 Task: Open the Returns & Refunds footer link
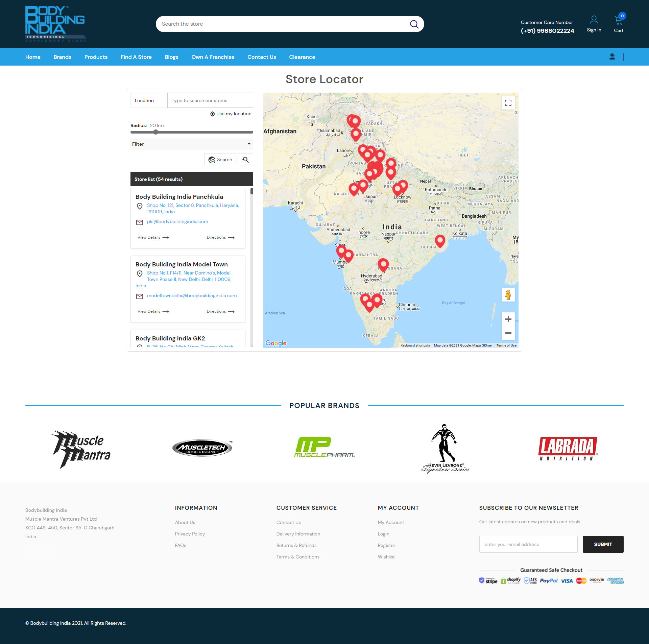(x=296, y=545)
